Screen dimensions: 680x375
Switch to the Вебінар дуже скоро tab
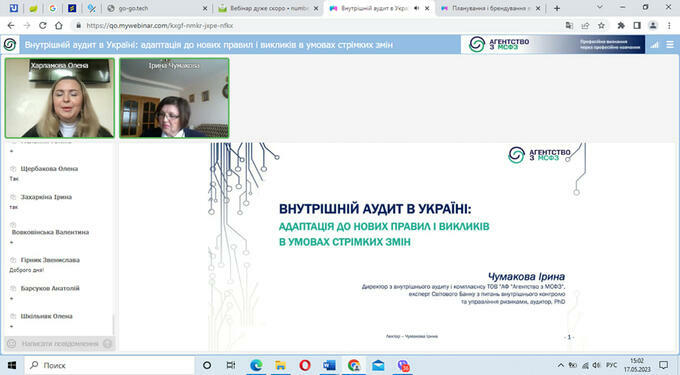pyautogui.click(x=268, y=8)
